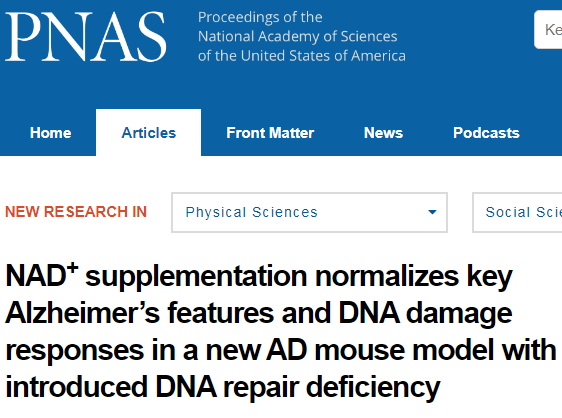Viewport: 562px width, 418px height.
Task: Click the Physical Sciences dropdown arrow
Action: click(x=432, y=212)
